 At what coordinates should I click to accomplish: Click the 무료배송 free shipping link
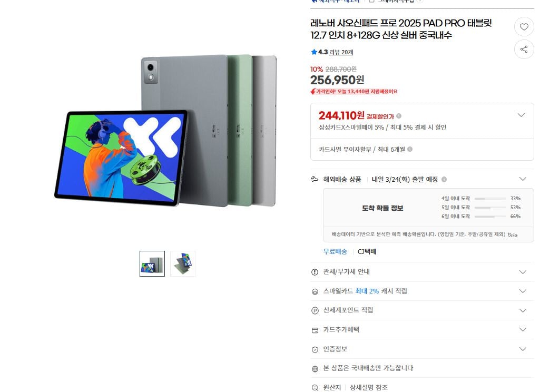tap(335, 252)
